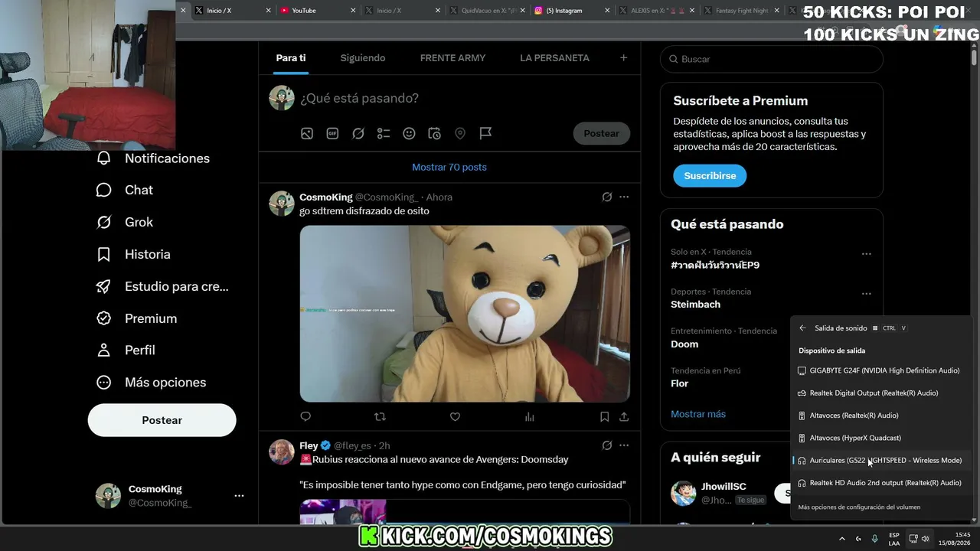Click the Grok icon on CosmoKing's post
Screen dimensions: 980x551
(607, 197)
